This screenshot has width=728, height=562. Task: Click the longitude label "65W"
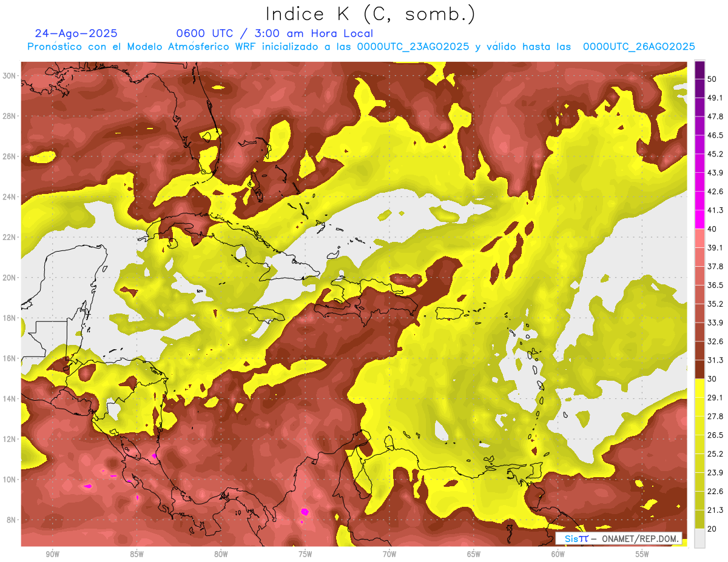tap(474, 555)
